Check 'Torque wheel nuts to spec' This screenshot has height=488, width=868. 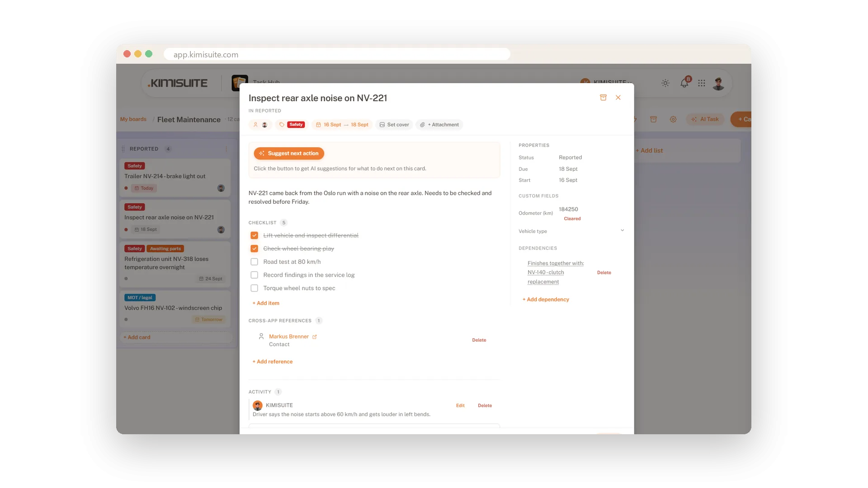(255, 288)
